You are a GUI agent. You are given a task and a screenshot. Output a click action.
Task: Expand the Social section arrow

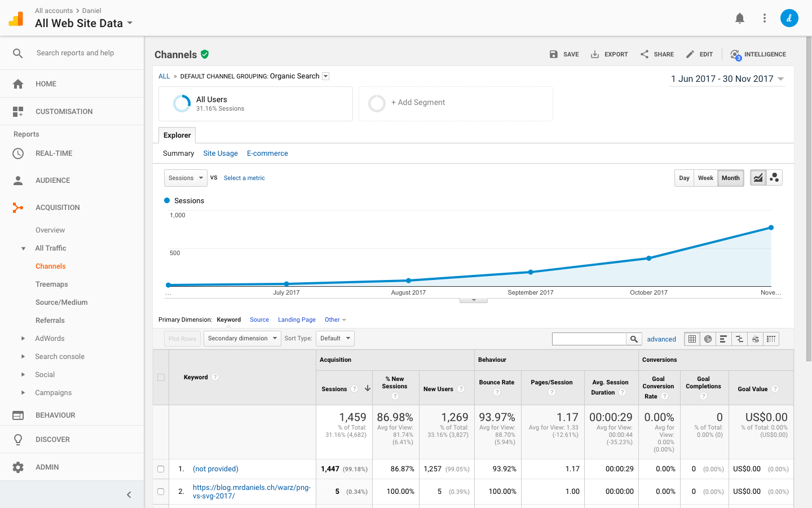(x=23, y=375)
